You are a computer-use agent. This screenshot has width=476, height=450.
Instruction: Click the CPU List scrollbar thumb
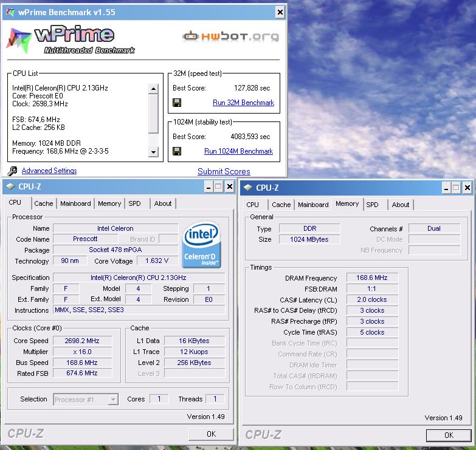[153, 114]
